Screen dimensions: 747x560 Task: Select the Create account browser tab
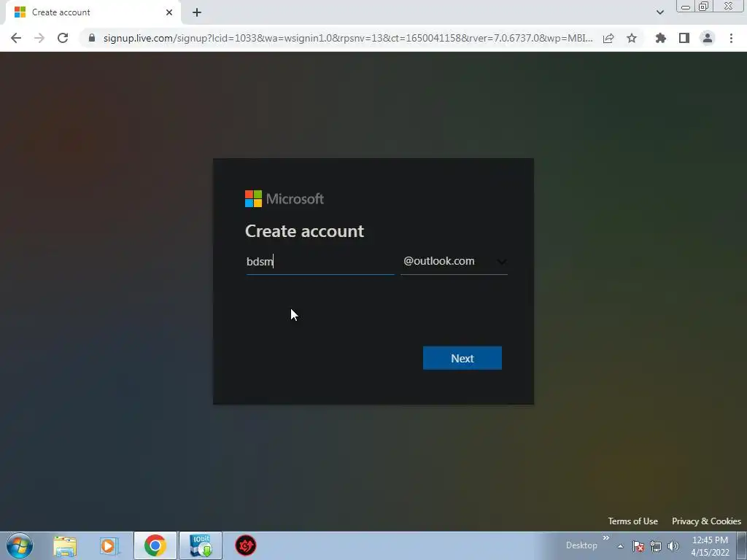click(x=94, y=12)
